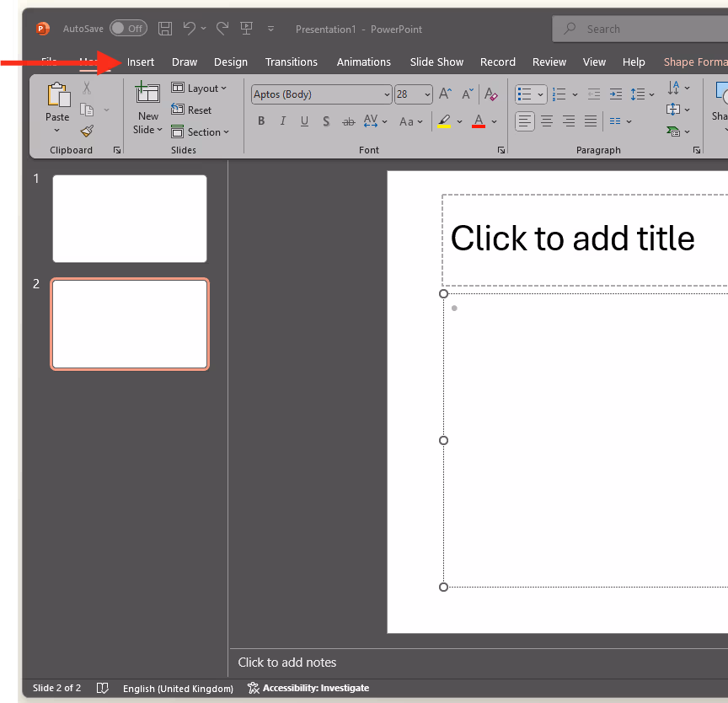Toggle AutoSave off switch
This screenshot has height=703, width=728.
click(x=128, y=28)
